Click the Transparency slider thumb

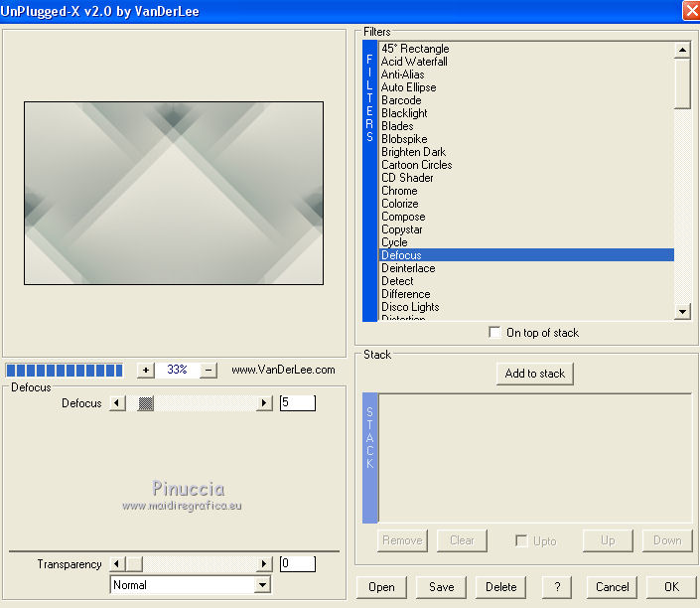134,563
